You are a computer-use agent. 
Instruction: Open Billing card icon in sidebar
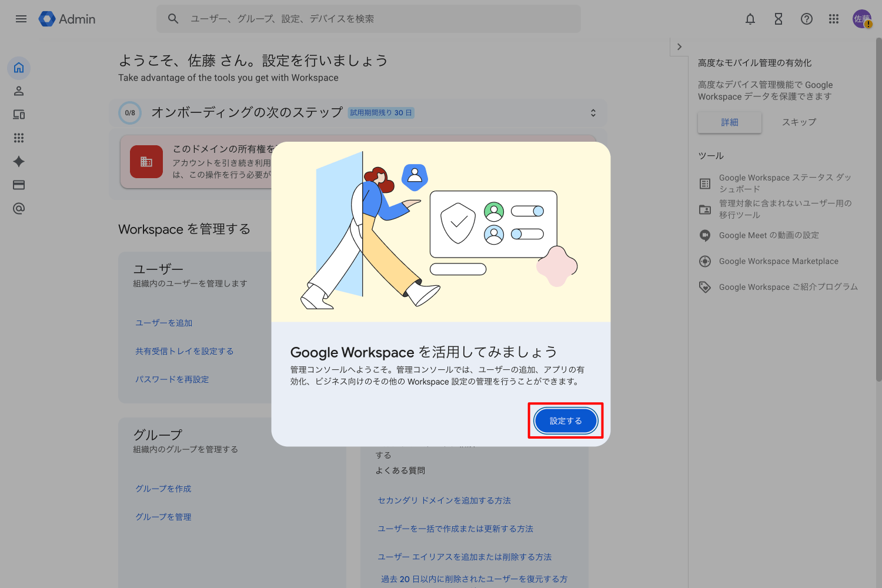coord(19,185)
